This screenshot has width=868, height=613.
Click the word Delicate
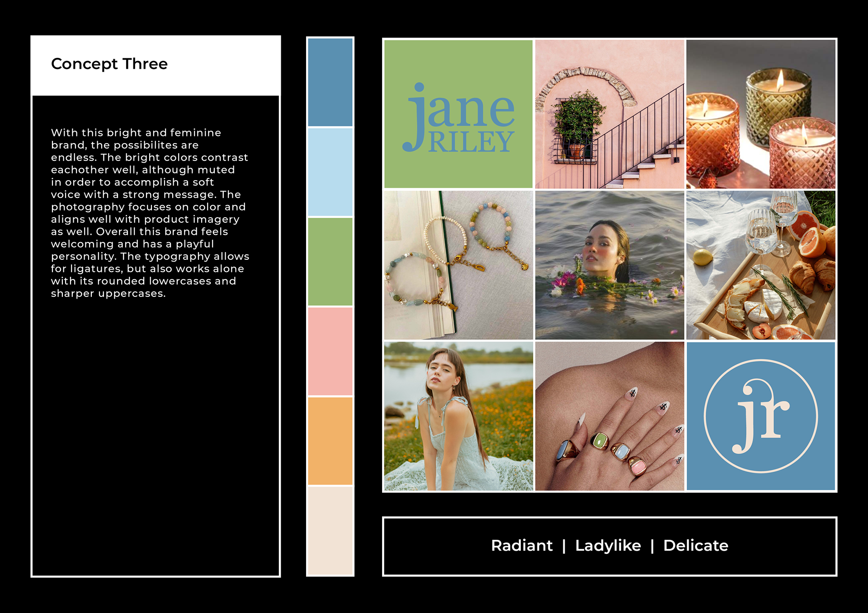pos(695,546)
